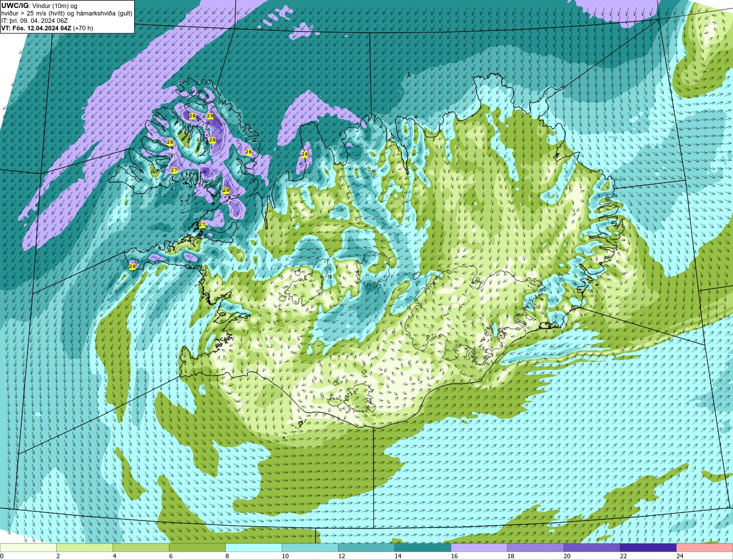Click the 6–8 m/s olive green swatch
This screenshot has height=560, width=733.
(198, 547)
